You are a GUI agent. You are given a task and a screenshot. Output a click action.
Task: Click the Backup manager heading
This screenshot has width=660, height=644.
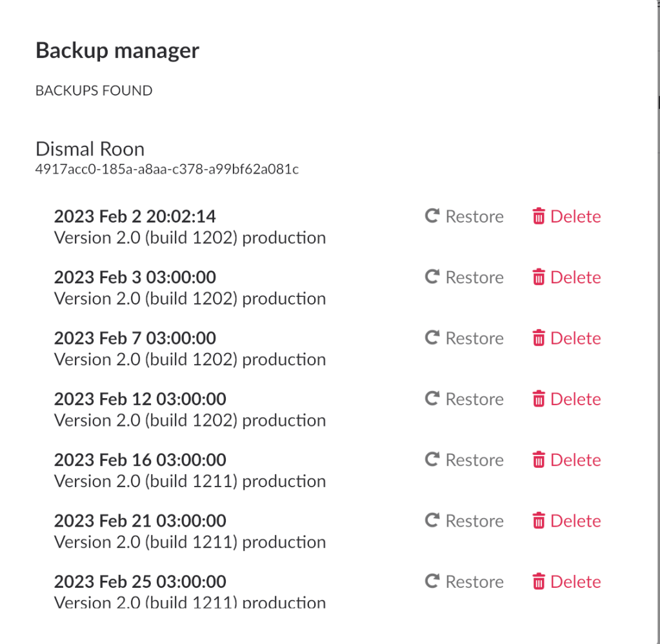click(117, 50)
